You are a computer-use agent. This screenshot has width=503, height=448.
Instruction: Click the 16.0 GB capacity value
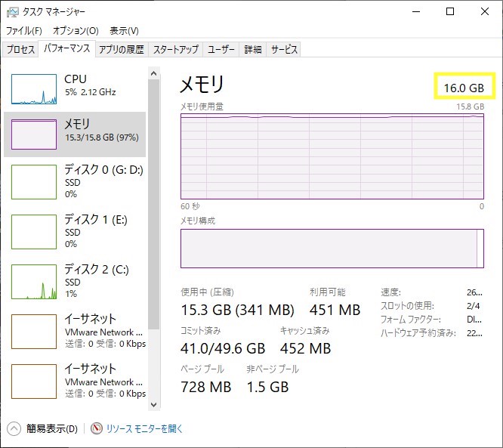(x=464, y=88)
